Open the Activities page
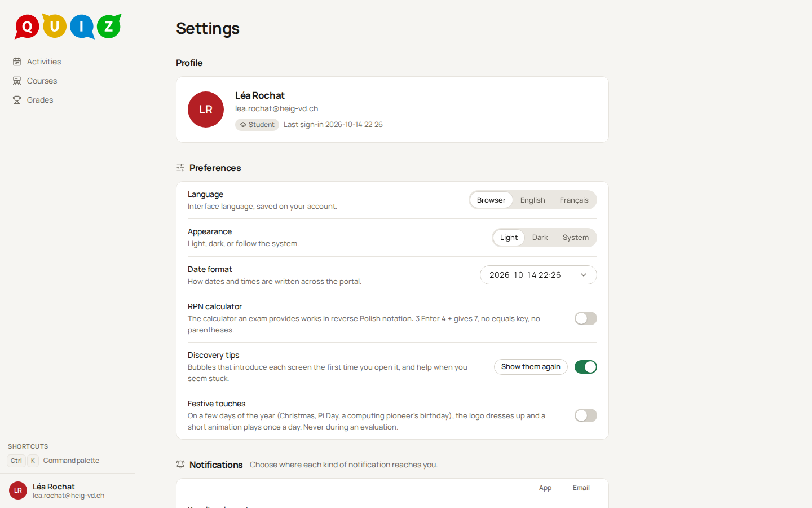The height and width of the screenshot is (508, 812). point(67,62)
